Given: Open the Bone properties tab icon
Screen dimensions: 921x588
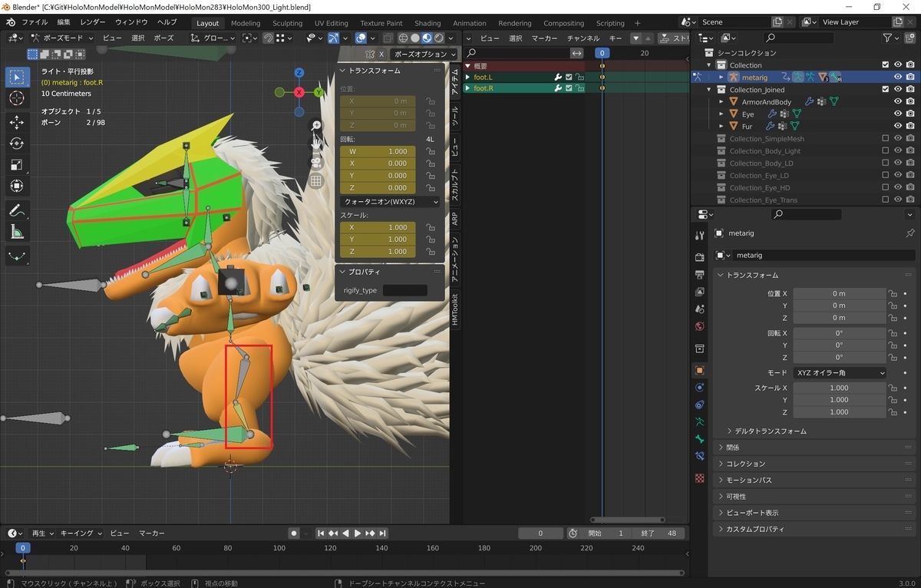Looking at the screenshot, I should (x=699, y=439).
